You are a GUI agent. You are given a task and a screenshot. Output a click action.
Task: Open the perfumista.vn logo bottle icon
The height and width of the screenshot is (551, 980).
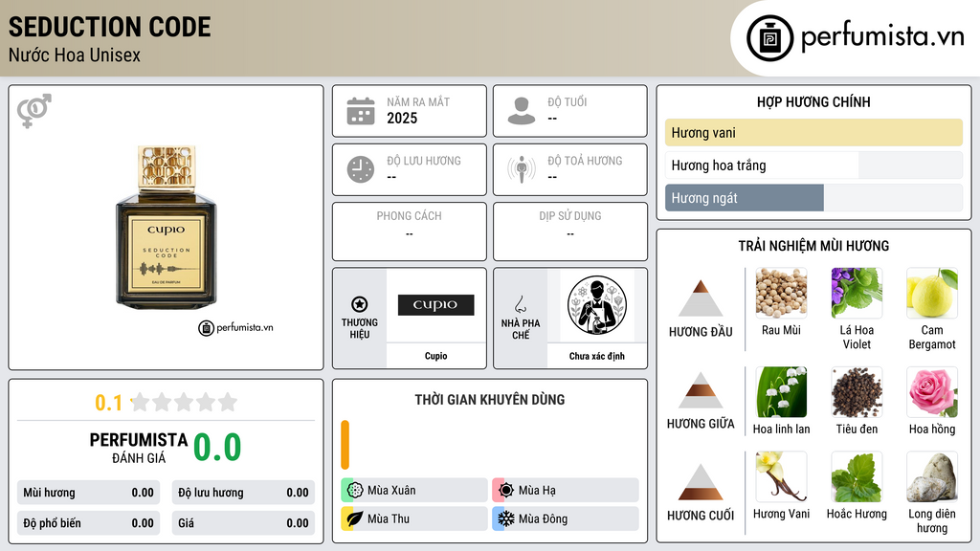(x=769, y=38)
